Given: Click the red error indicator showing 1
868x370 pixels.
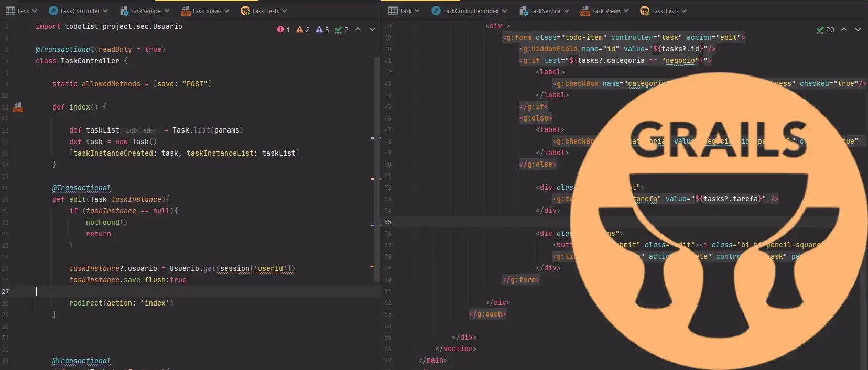Looking at the screenshot, I should pos(283,30).
